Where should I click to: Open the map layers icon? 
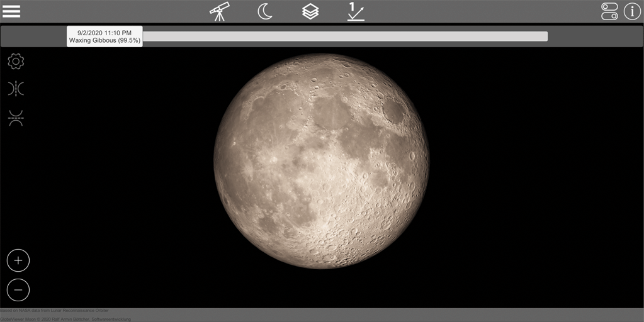click(x=310, y=11)
